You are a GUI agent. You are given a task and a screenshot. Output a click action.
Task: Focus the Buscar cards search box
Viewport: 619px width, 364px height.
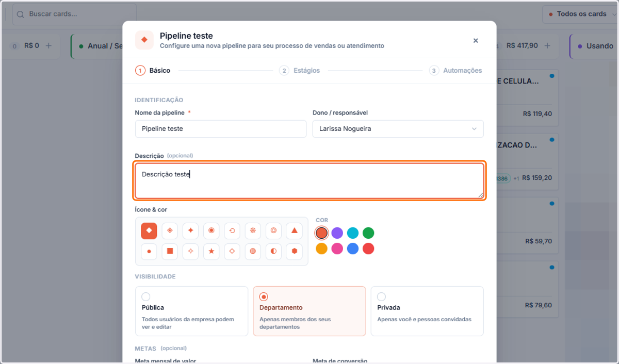click(x=75, y=14)
